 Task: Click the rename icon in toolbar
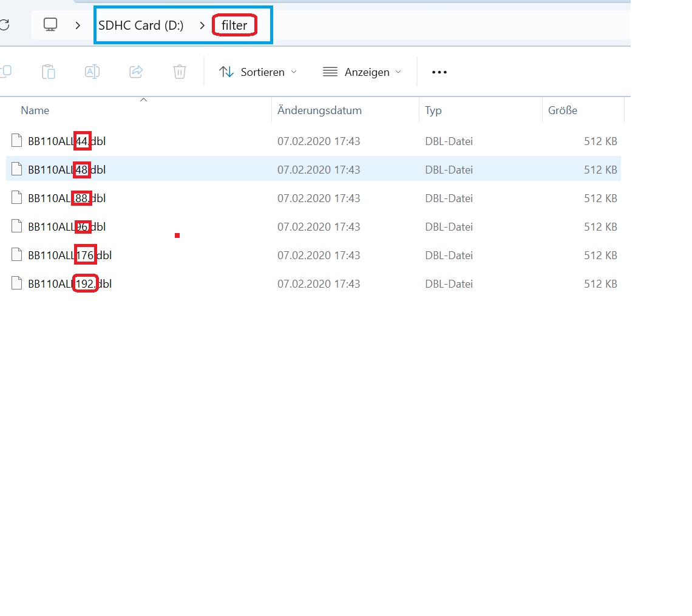pyautogui.click(x=92, y=72)
